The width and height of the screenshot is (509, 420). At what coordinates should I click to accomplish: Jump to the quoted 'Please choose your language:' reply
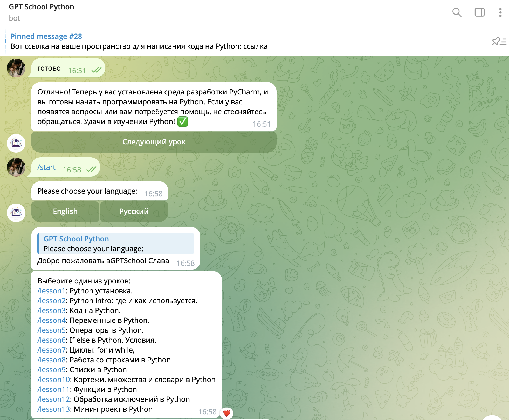[x=116, y=243]
